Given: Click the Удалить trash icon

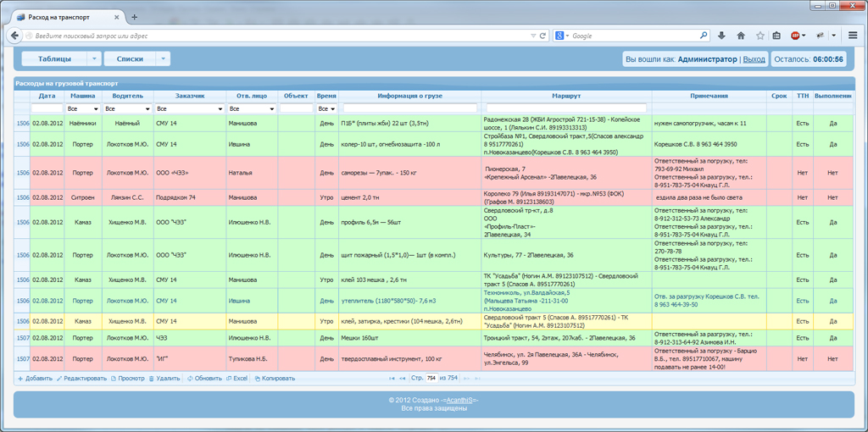Looking at the screenshot, I should [151, 379].
